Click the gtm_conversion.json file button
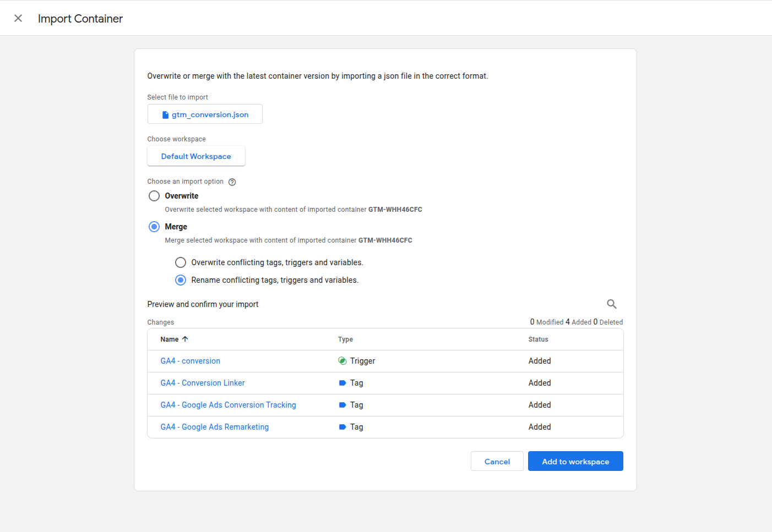The image size is (772, 532). tap(204, 114)
